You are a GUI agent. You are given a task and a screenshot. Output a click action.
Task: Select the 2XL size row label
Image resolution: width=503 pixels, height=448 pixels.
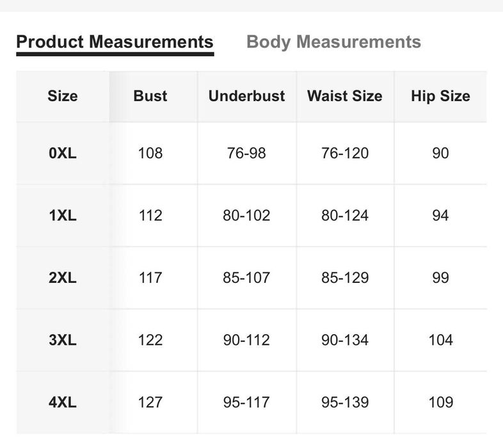click(63, 278)
